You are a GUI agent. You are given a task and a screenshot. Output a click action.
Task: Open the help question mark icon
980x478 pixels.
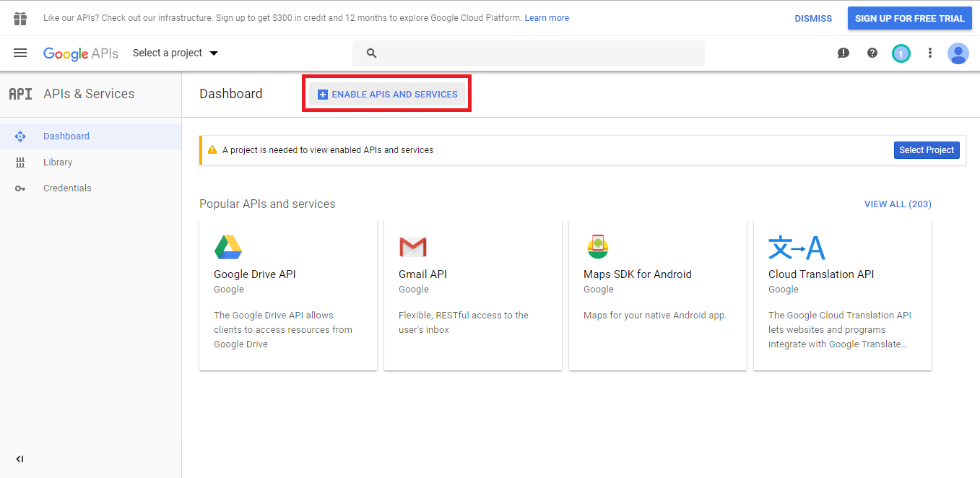tap(872, 53)
